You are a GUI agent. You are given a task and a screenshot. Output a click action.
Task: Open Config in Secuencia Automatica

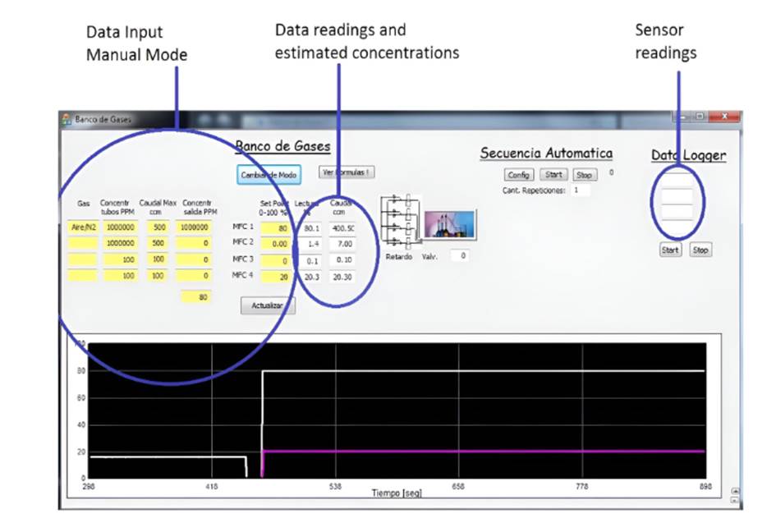[519, 175]
